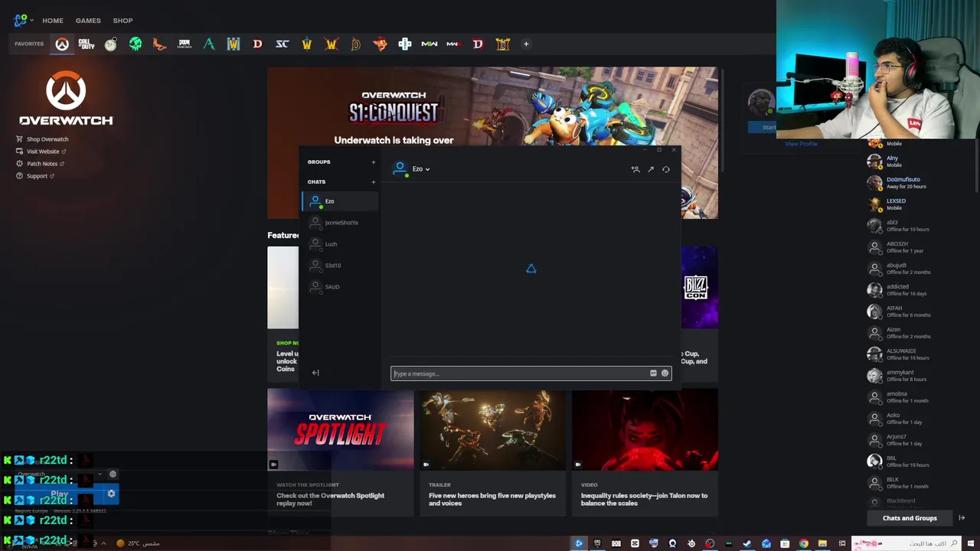Screen dimensions: 980x551
Task: Open Google Chrome from the taskbar
Action: pos(804,543)
